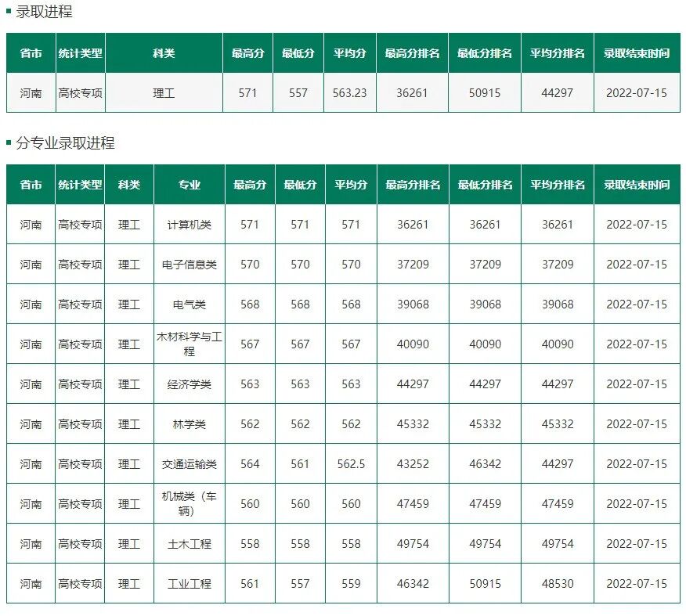Click the 电气类 major cell

(x=189, y=304)
